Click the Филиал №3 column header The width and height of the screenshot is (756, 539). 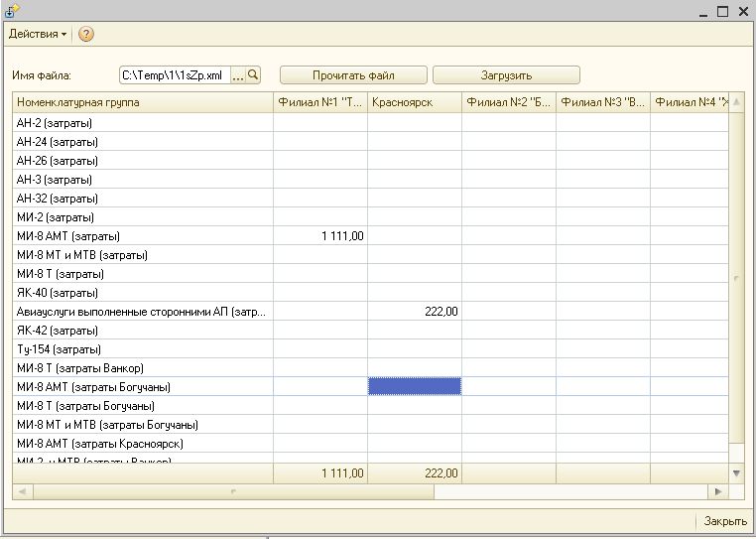[x=602, y=102]
